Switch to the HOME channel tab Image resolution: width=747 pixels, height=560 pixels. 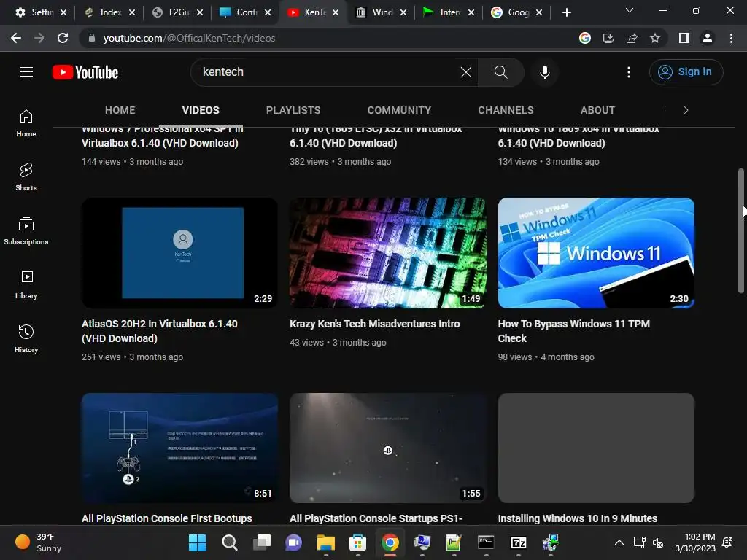(x=120, y=110)
